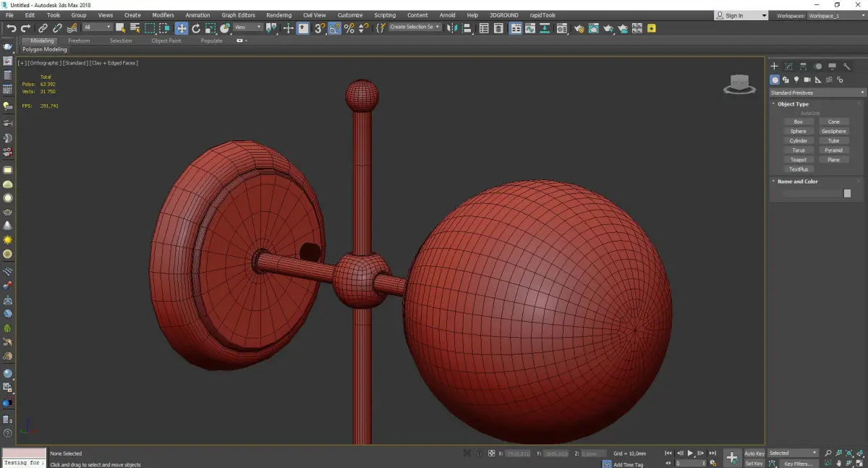Toggle the Auto Key button

[754, 454]
